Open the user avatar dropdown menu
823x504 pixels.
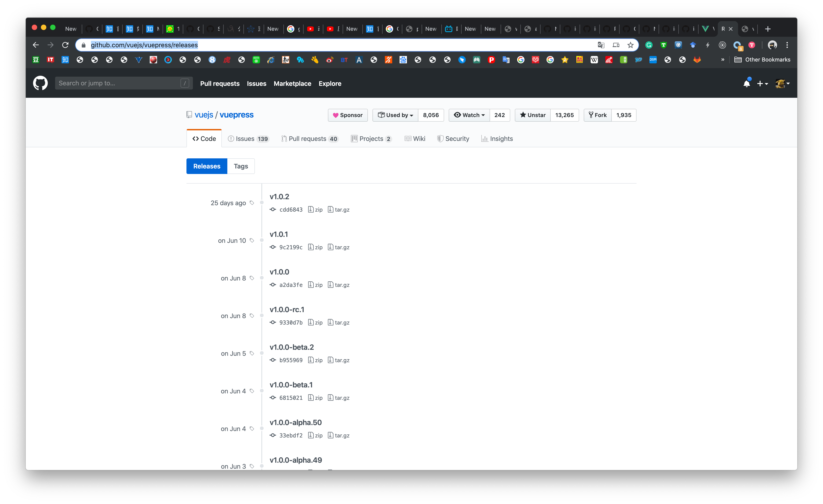point(783,84)
